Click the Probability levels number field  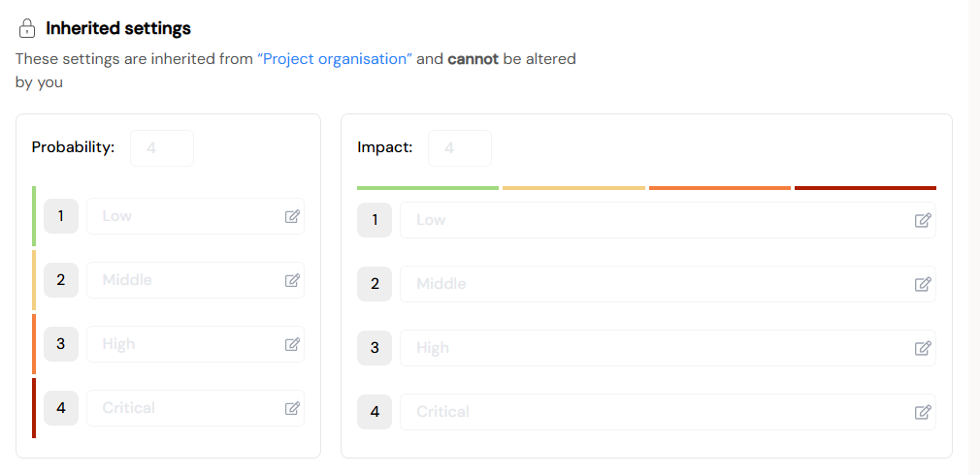[162, 148]
